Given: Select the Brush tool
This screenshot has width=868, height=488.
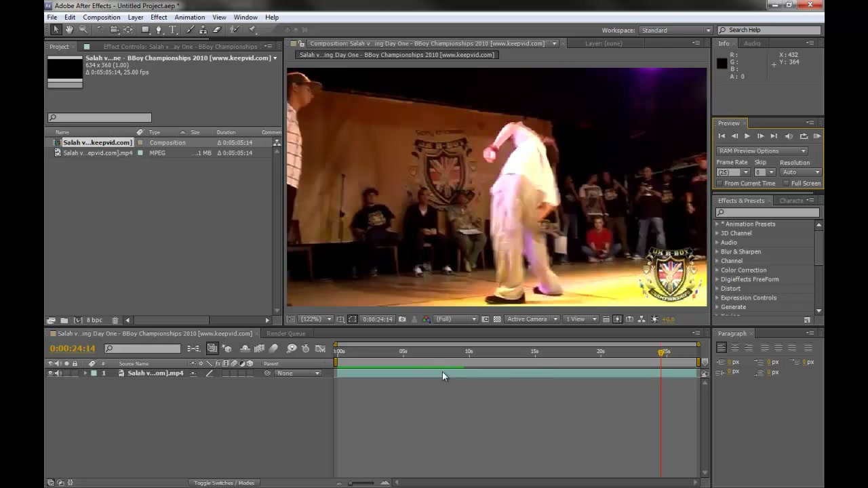Looking at the screenshot, I should [189, 30].
